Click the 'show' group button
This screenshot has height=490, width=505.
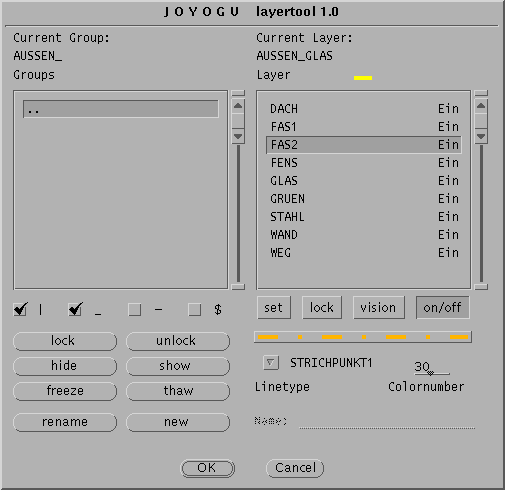178,366
